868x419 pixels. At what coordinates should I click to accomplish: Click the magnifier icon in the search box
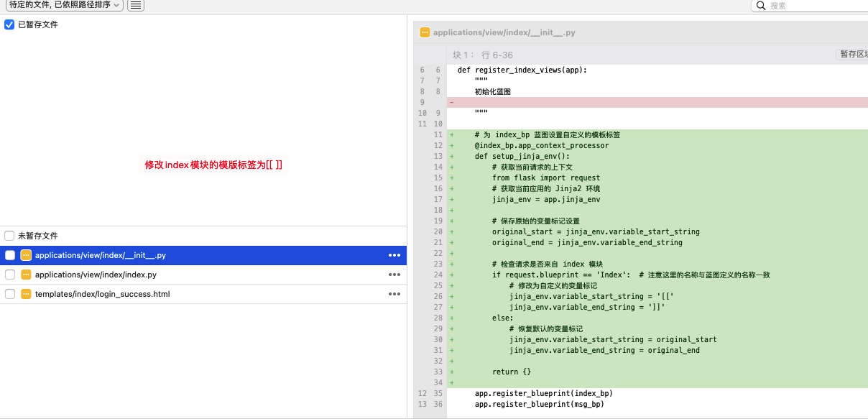(761, 6)
